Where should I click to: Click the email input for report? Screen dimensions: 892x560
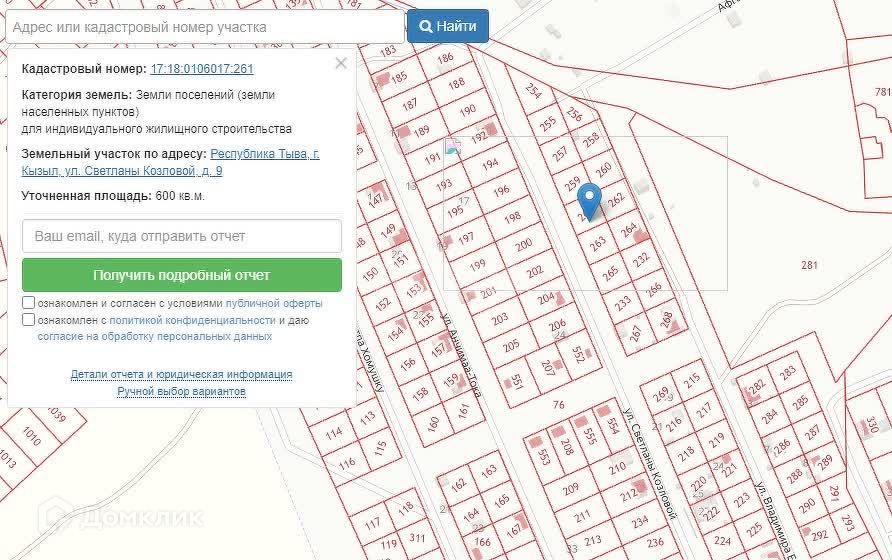click(x=182, y=237)
